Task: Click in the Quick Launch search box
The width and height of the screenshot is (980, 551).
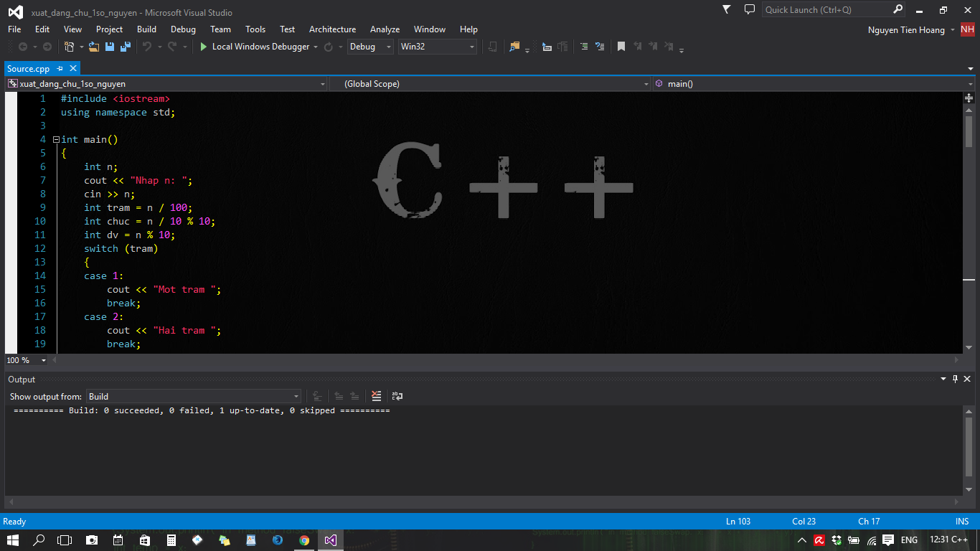Action: coord(825,10)
